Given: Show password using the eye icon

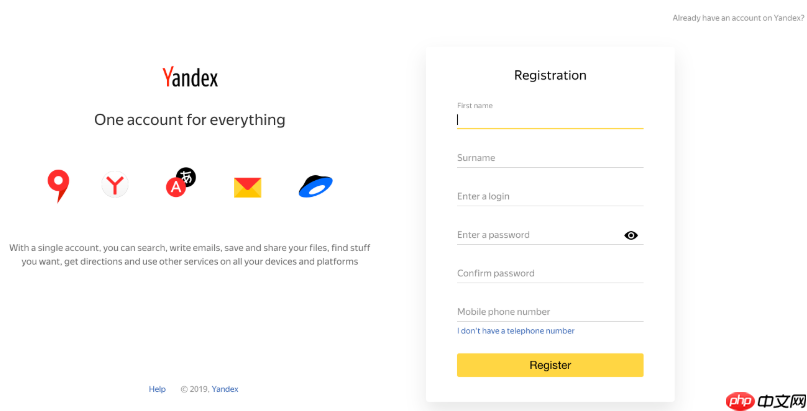Looking at the screenshot, I should pyautogui.click(x=631, y=236).
